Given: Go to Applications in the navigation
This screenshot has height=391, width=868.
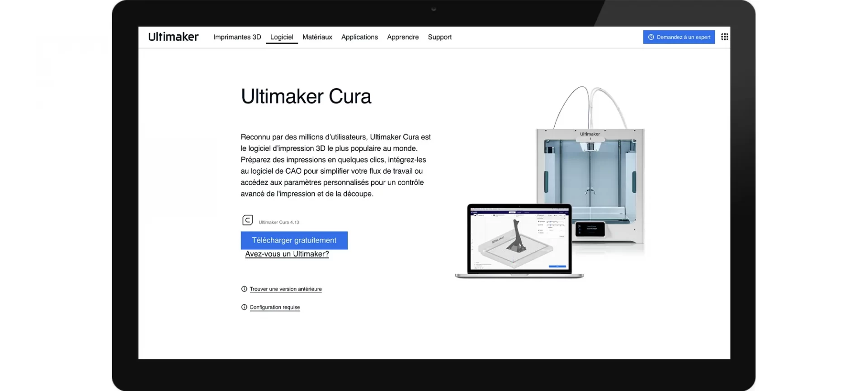Looking at the screenshot, I should tap(359, 37).
